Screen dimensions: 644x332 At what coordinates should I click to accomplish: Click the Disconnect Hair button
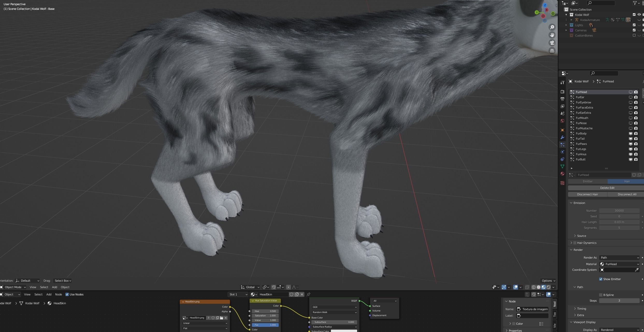point(588,194)
